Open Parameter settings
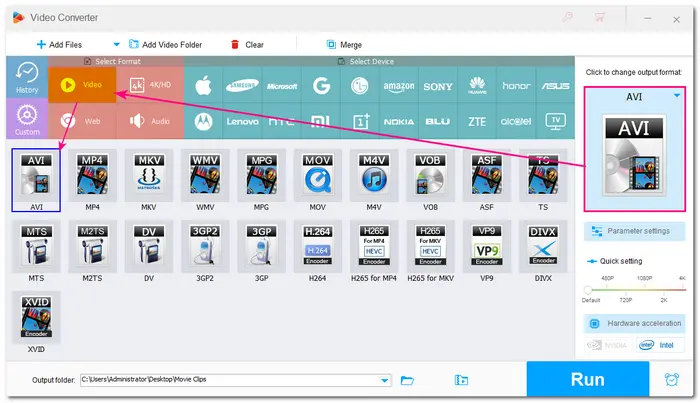 tap(634, 231)
